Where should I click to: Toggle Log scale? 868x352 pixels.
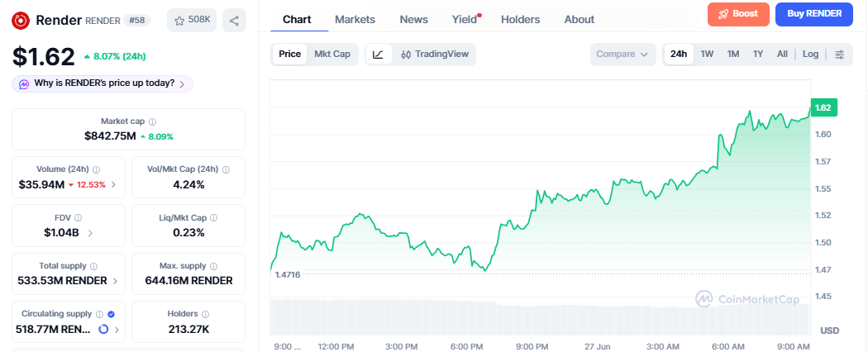tap(810, 55)
